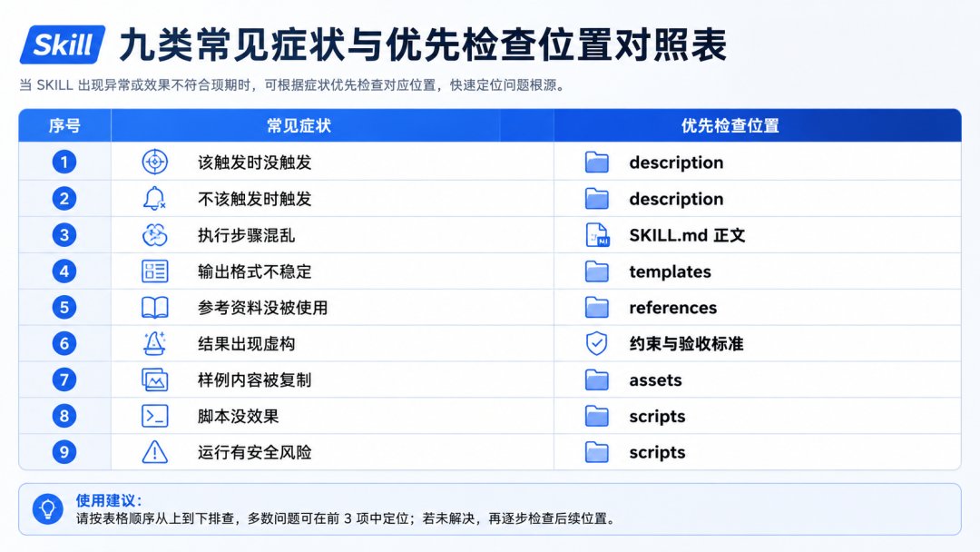This screenshot has height=552, width=980.
Task: Click the folder icon beside templates
Action: point(597,271)
